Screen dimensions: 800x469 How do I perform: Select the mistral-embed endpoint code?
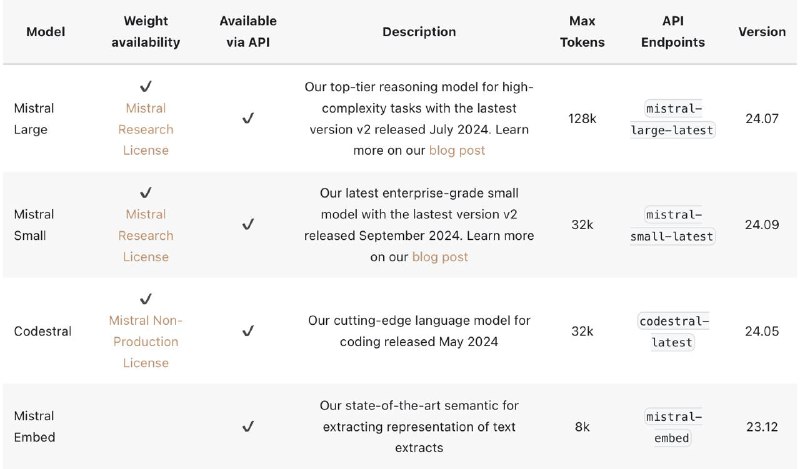pyautogui.click(x=673, y=427)
